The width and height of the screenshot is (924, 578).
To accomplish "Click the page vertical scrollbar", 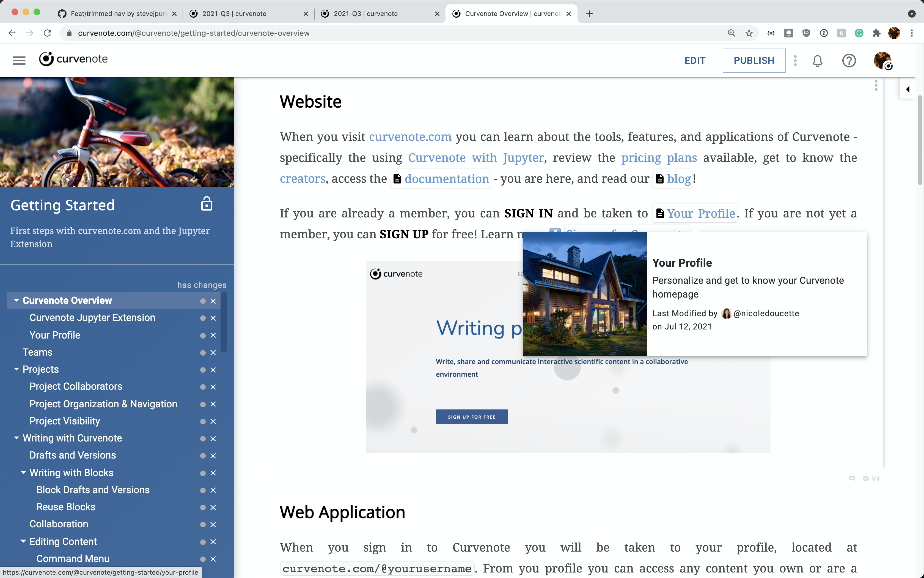I will click(x=920, y=140).
